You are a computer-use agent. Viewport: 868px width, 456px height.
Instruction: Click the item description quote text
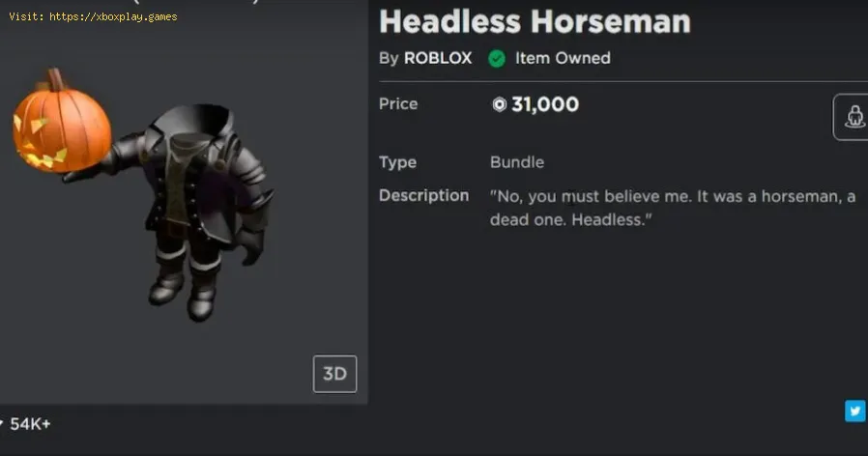[673, 208]
